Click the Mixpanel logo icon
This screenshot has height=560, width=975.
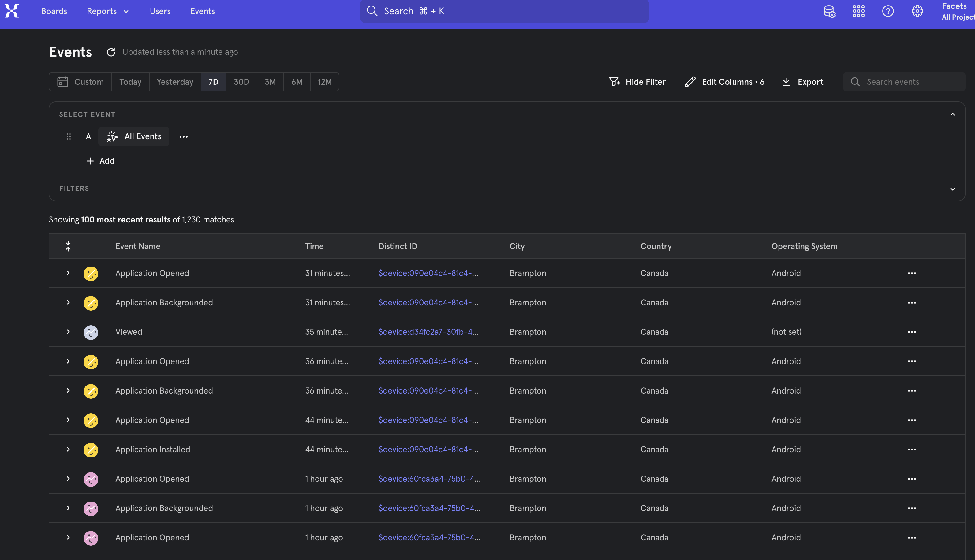click(x=12, y=11)
